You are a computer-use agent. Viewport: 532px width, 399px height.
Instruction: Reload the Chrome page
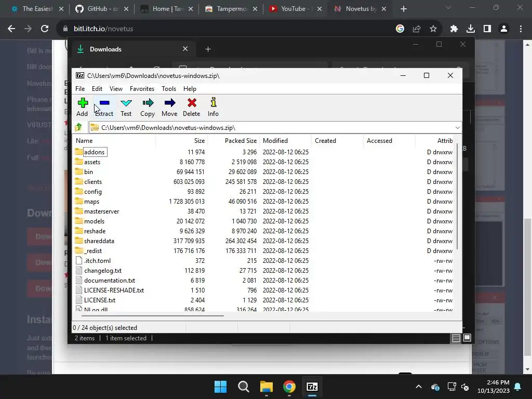coord(45,29)
